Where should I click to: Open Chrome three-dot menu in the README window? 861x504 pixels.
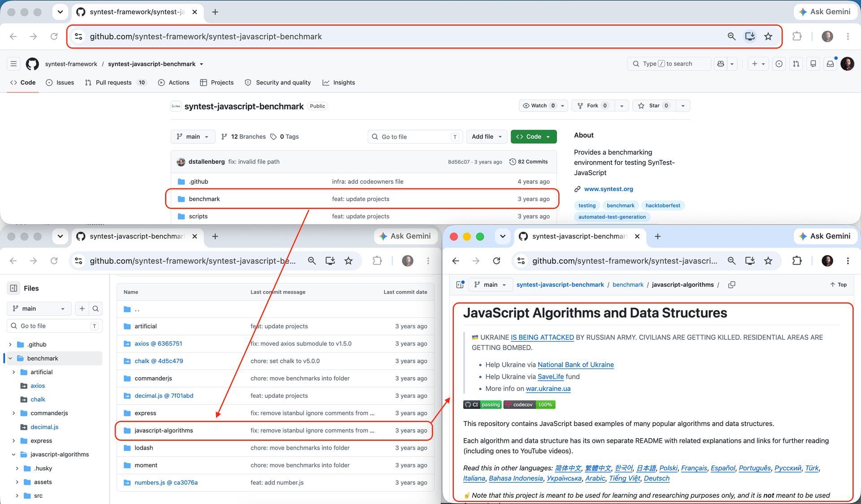848,261
